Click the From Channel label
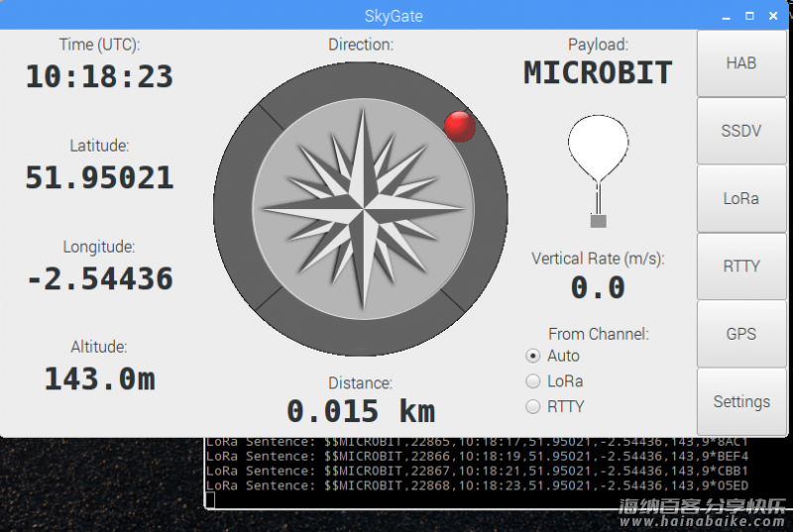The height and width of the screenshot is (532, 793). pyautogui.click(x=599, y=334)
